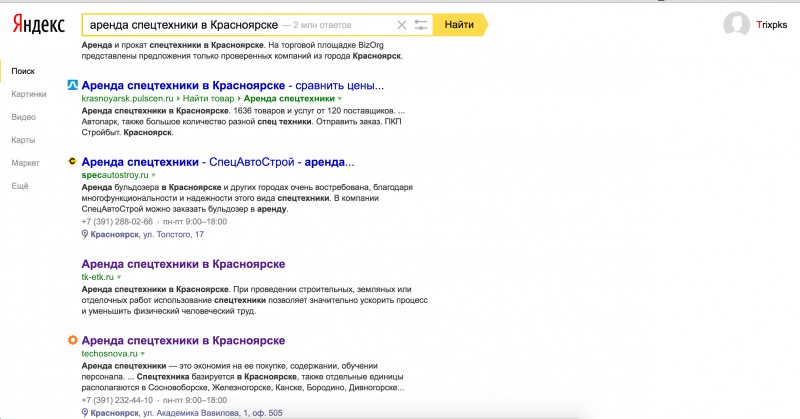
Task: Click the Trixpks user avatar
Action: [x=737, y=24]
